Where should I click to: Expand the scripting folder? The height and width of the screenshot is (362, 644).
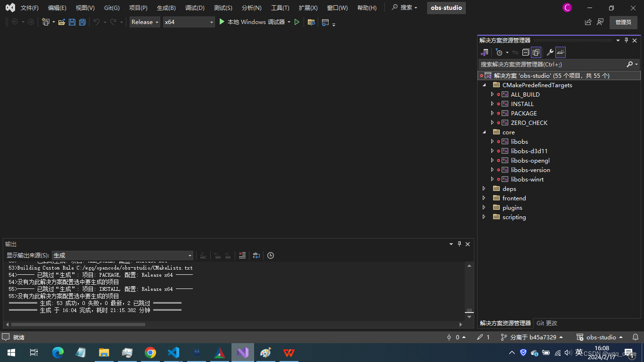(484, 217)
